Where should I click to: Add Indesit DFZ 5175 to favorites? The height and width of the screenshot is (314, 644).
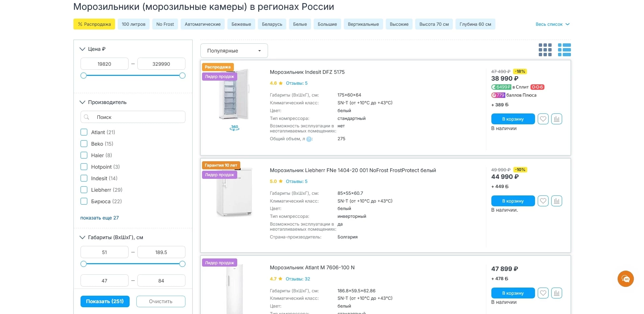click(x=543, y=119)
